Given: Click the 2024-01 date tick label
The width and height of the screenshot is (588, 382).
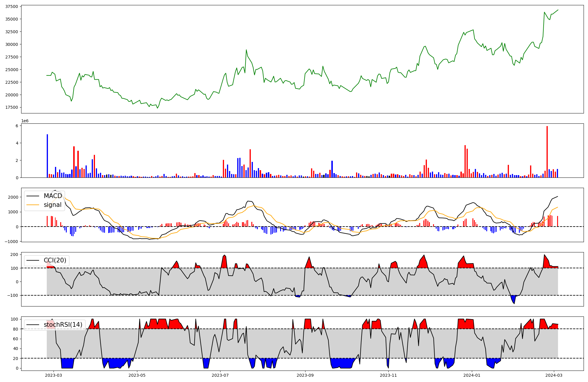Looking at the screenshot, I should [x=472, y=375].
